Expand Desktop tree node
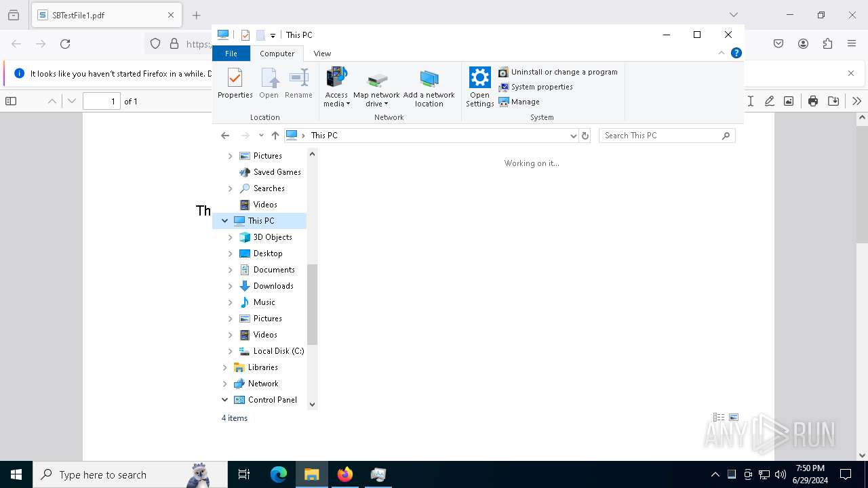Viewport: 868px width, 488px height. 231,253
